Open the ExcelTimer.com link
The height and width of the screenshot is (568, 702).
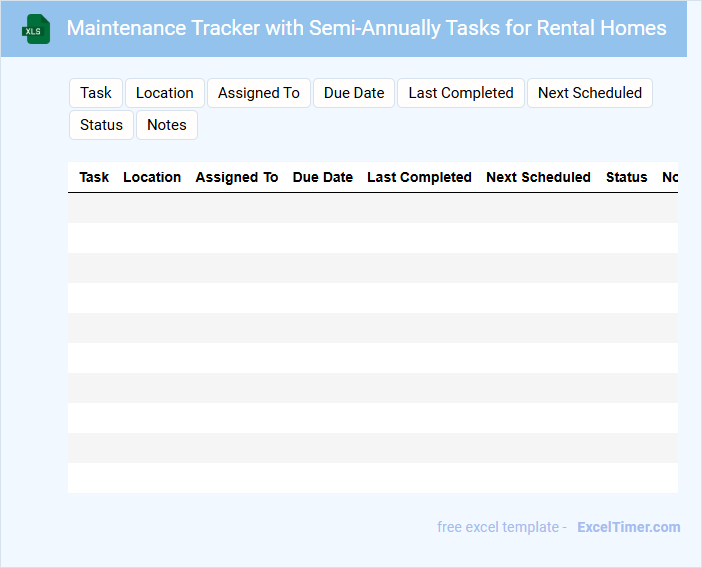[x=628, y=527]
